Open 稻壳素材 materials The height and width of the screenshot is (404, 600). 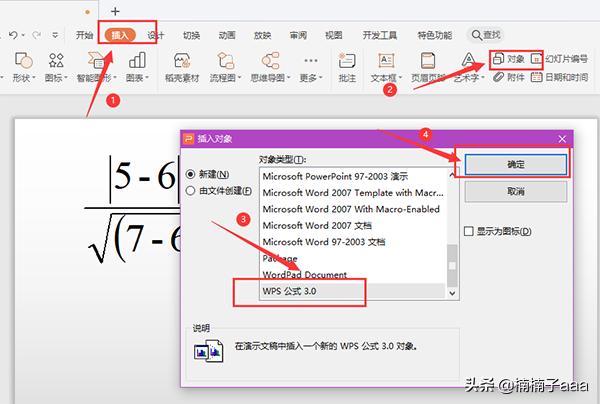tap(182, 67)
